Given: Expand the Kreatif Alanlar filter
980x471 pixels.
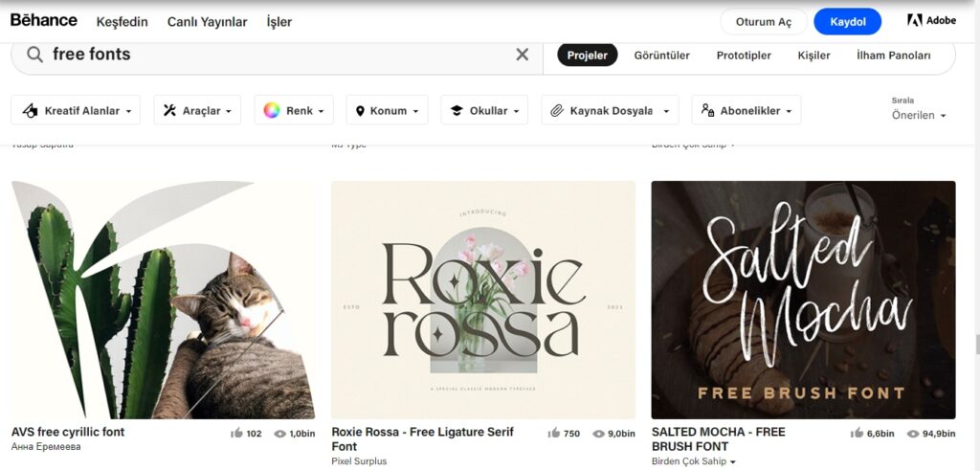Looking at the screenshot, I should (76, 110).
